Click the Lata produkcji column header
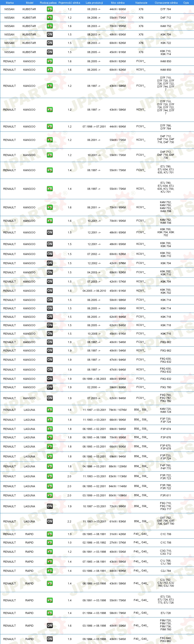194x644 pixels. [94, 3]
